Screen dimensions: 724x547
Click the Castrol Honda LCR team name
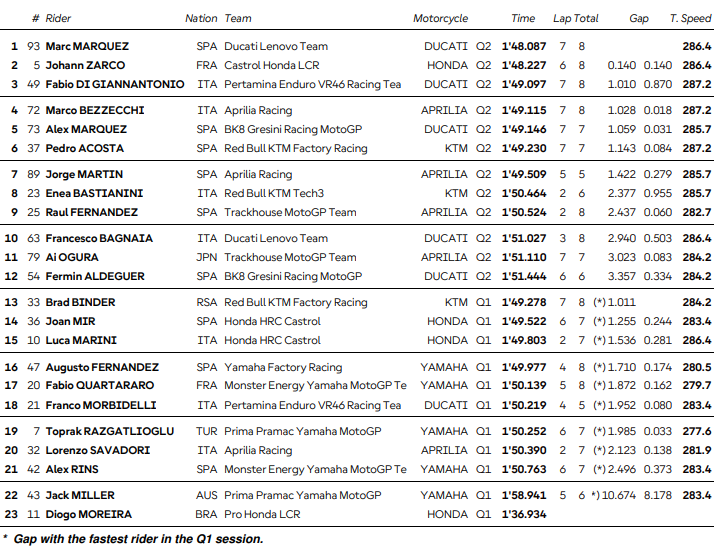272,65
